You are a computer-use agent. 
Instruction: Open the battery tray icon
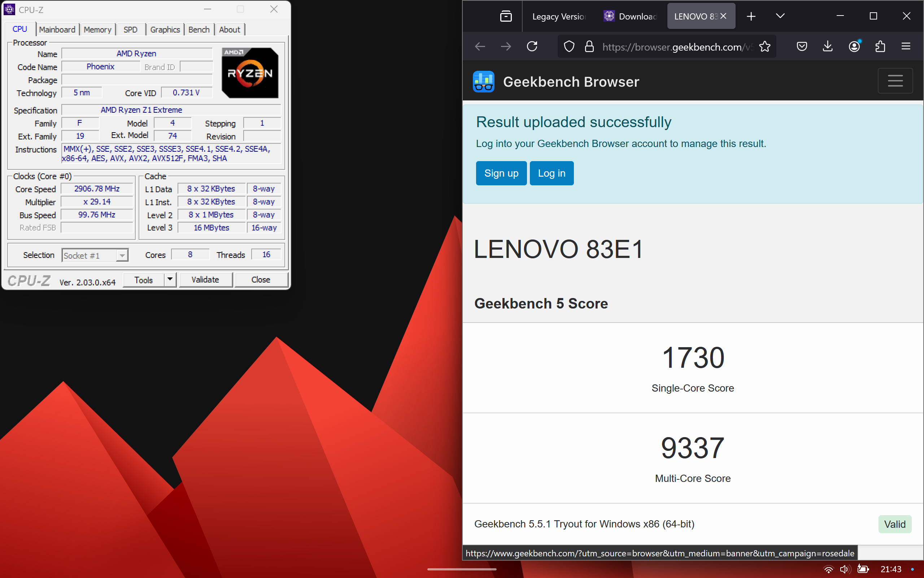[863, 569]
